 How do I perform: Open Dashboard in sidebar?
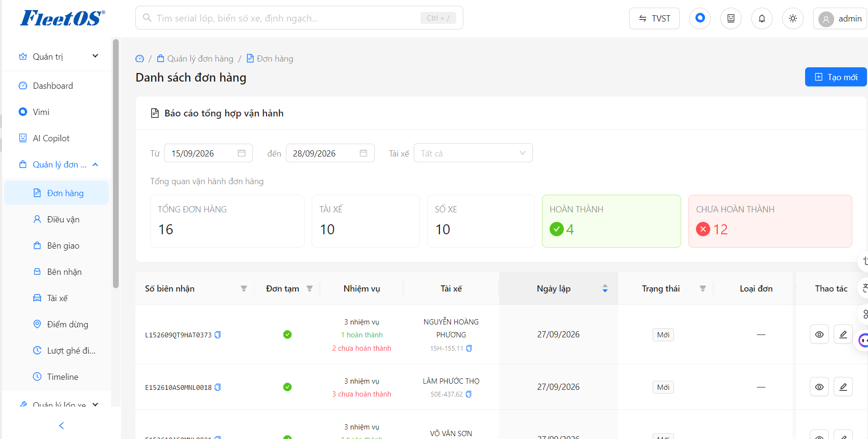click(57, 86)
